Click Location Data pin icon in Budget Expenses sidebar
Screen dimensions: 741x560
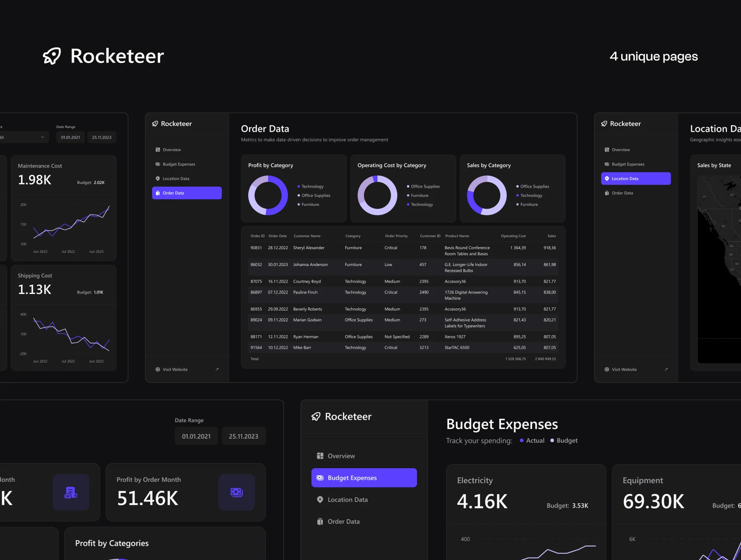point(320,500)
